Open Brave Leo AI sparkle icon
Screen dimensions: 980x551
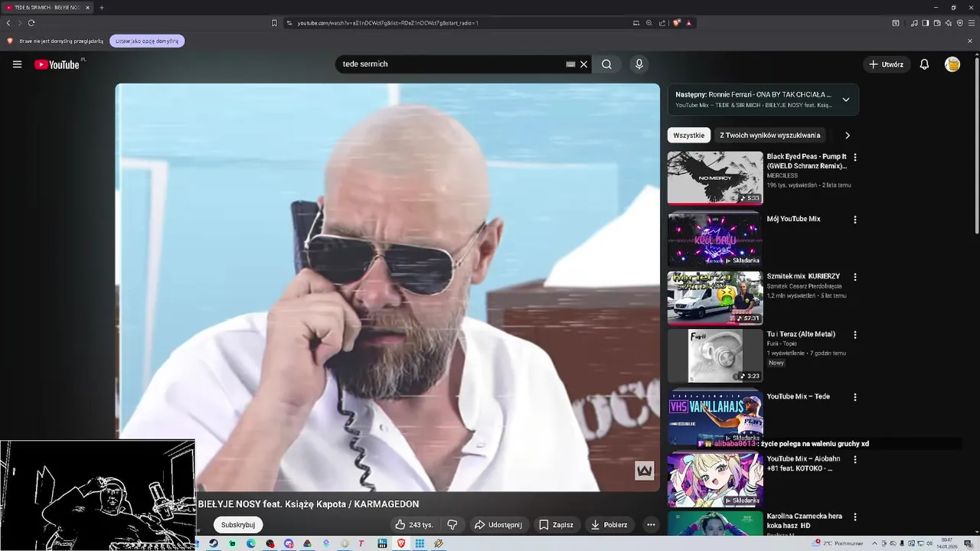point(949,23)
